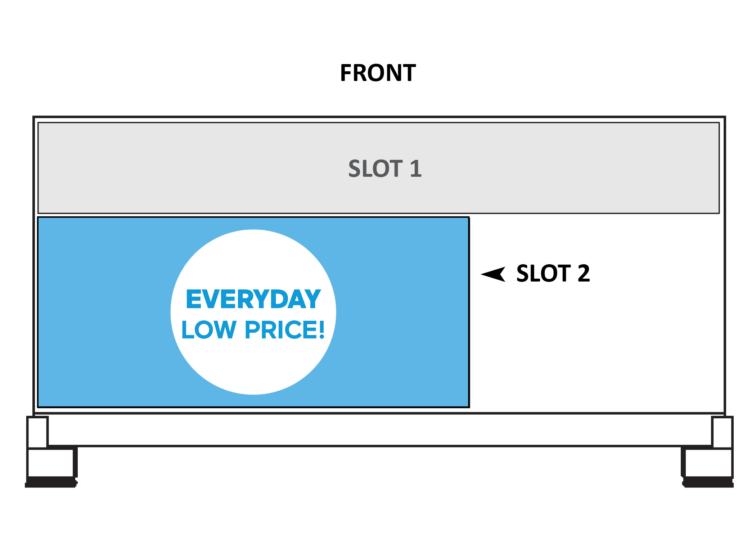Click the word EVERYDAY in the circle

[253, 300]
